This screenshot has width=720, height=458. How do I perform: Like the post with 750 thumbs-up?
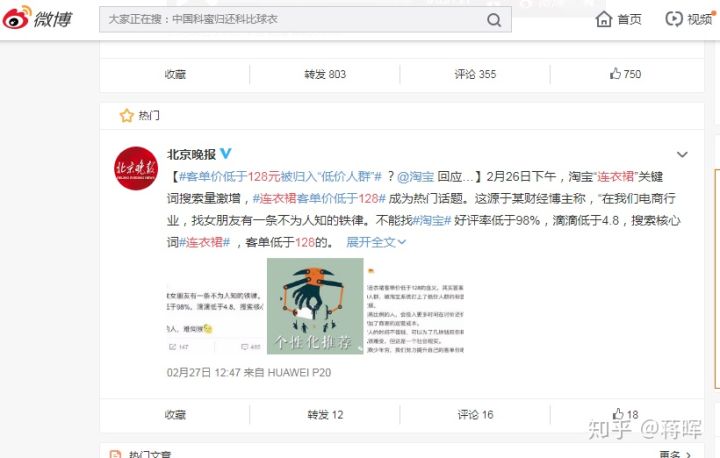pyautogui.click(x=625, y=74)
